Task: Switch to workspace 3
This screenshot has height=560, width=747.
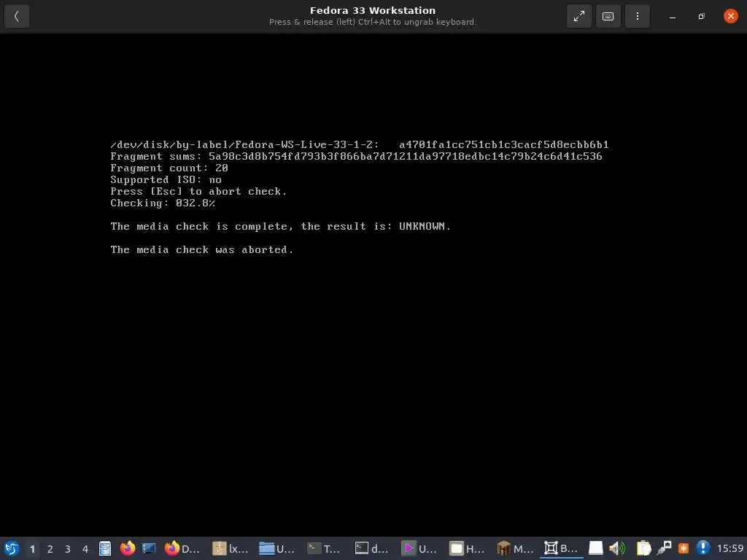Action: [x=68, y=549]
